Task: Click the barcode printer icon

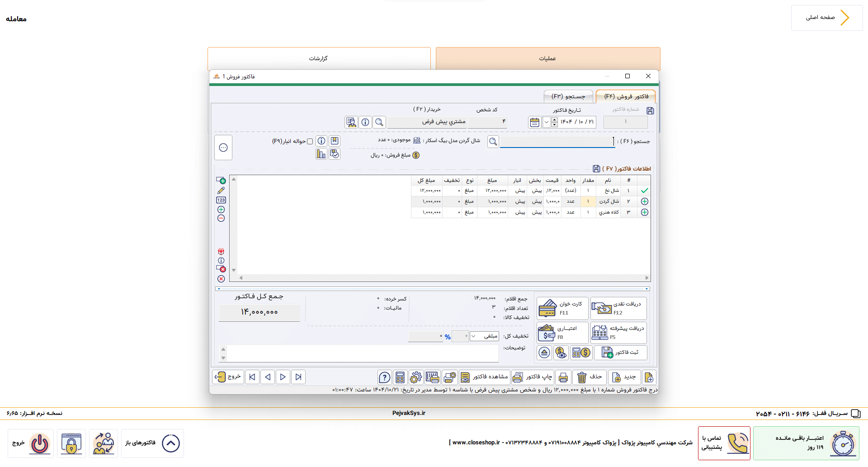Action: coord(432,377)
